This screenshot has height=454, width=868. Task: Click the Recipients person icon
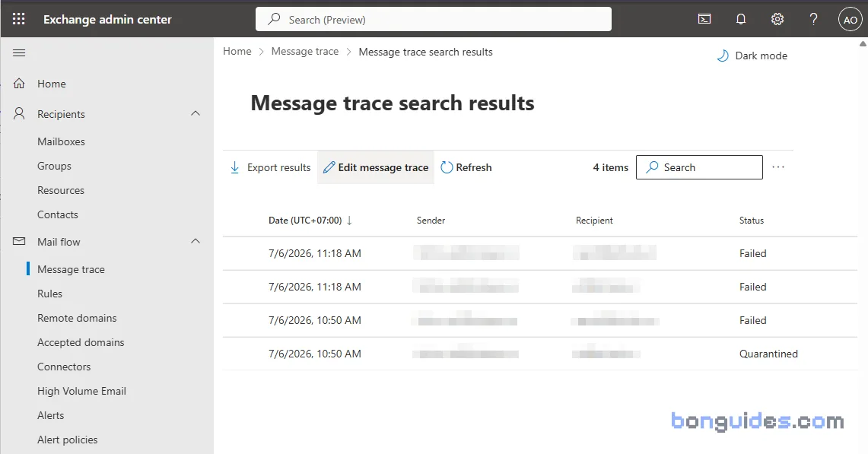tap(19, 114)
